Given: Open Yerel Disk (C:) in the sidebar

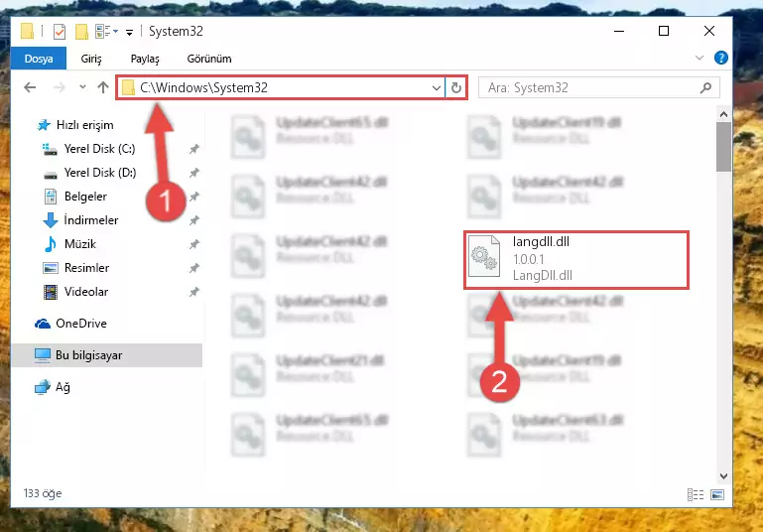Looking at the screenshot, I should [x=99, y=149].
